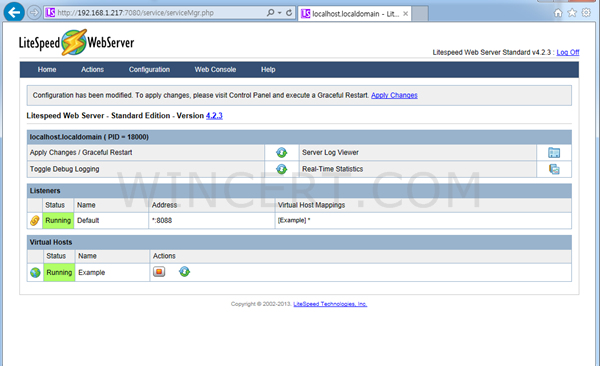This screenshot has width=600, height=366.
Task: Close the localhost.localdomain tab
Action: tap(406, 14)
